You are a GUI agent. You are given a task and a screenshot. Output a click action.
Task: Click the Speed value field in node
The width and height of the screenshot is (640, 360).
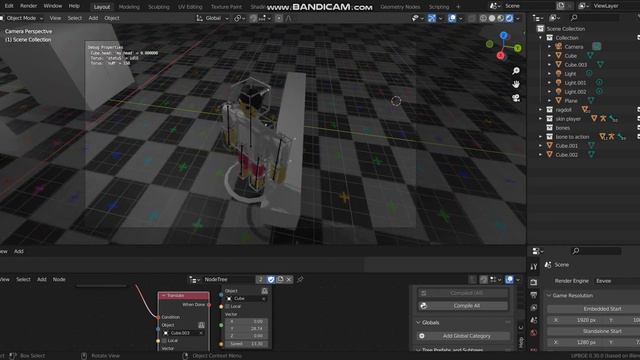[247, 344]
